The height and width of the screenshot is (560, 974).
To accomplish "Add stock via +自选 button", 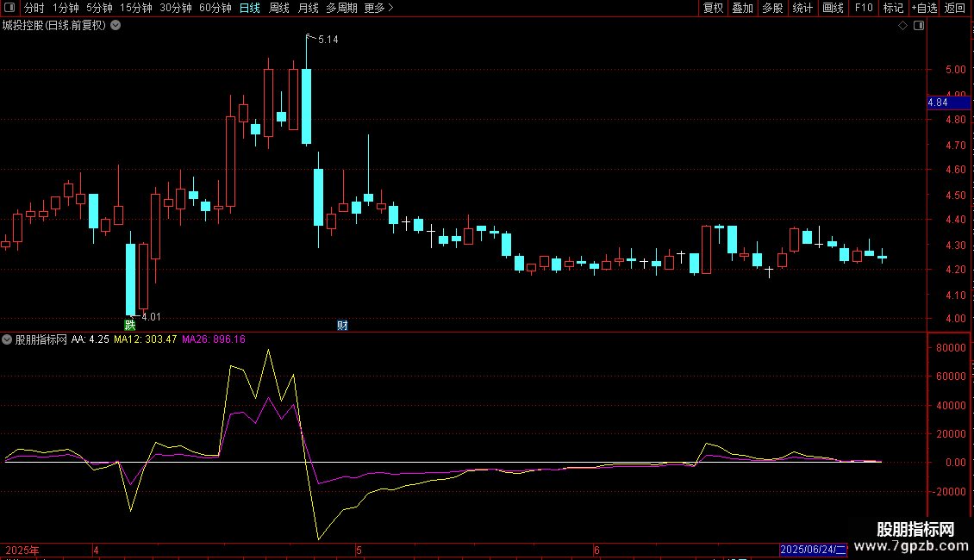I will [924, 8].
